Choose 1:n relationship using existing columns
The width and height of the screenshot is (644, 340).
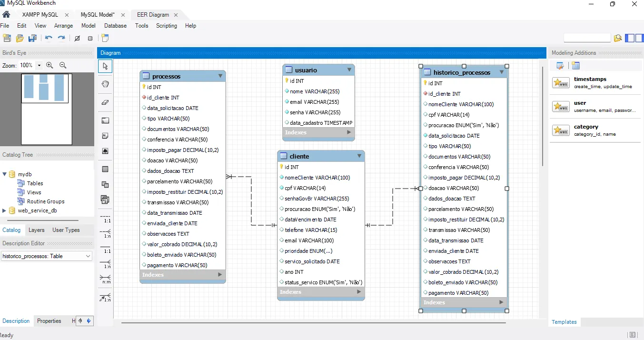pyautogui.click(x=106, y=298)
